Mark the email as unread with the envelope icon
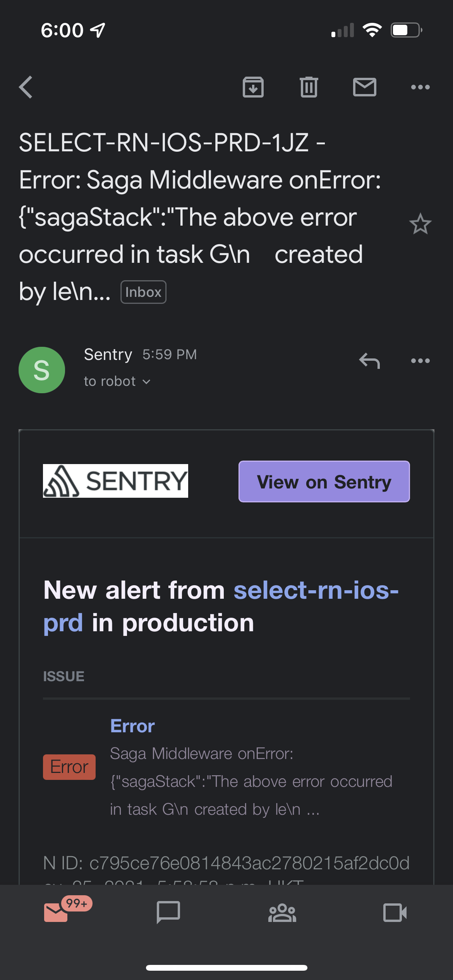453x980 pixels. point(364,87)
